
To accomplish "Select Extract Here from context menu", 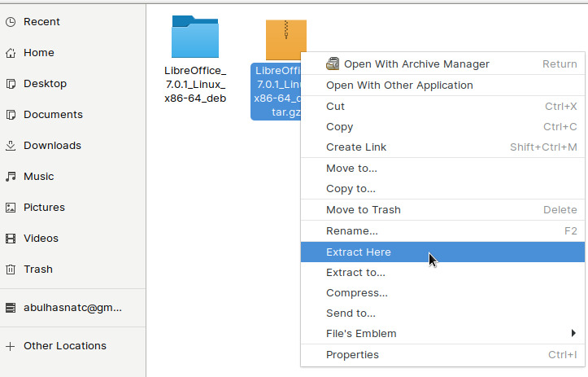I will (x=359, y=252).
